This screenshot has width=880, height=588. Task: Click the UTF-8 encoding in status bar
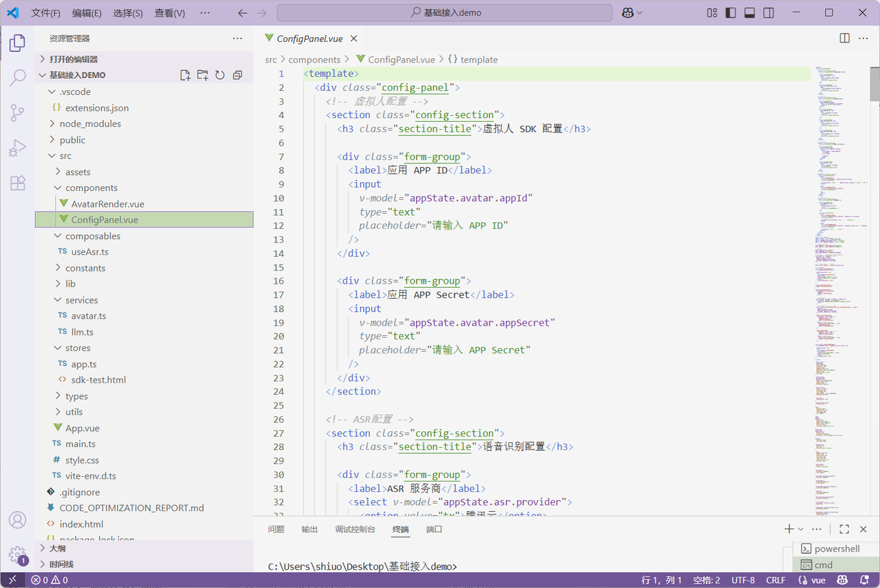tap(742, 580)
